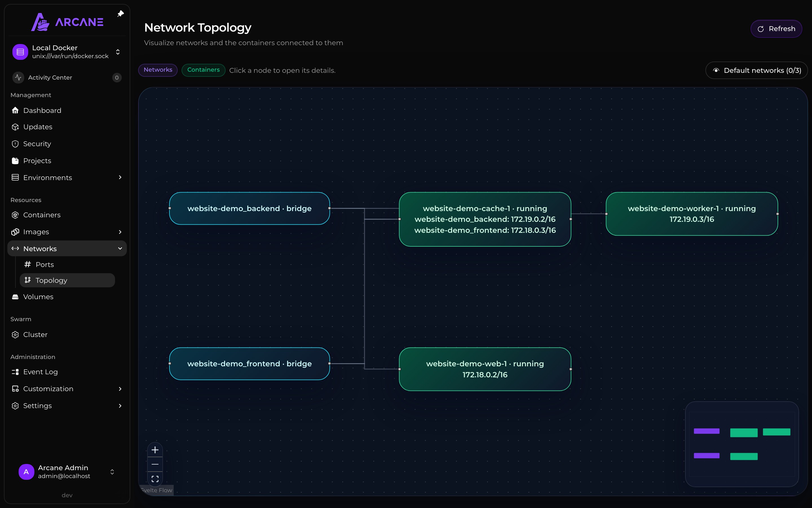Click the Refresh button
Viewport: 812px width, 508px height.
776,29
